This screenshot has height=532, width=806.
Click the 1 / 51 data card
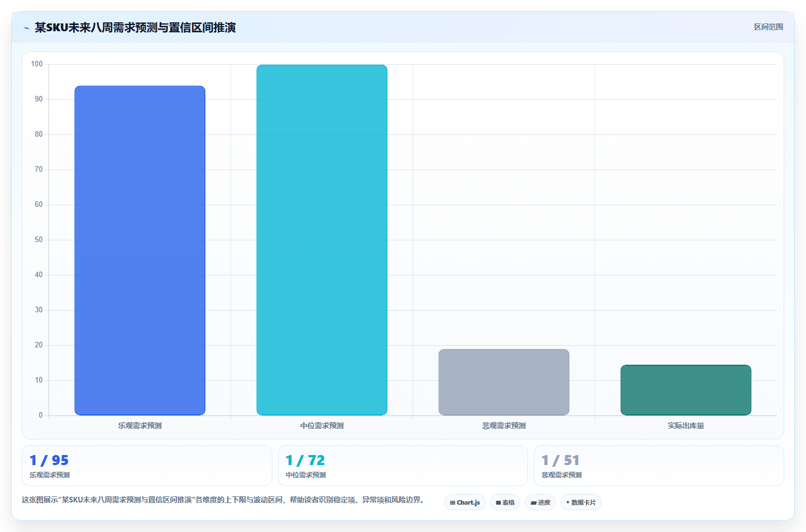pos(659,466)
